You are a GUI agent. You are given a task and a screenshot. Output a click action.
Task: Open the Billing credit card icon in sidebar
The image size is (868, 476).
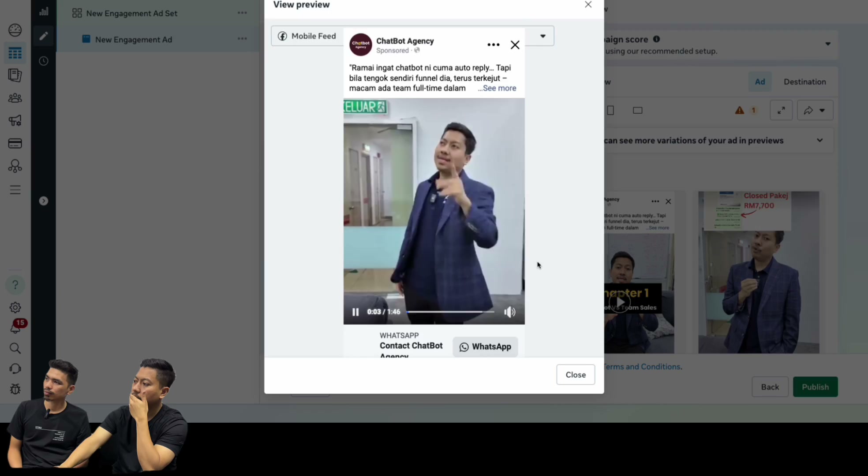point(15,143)
